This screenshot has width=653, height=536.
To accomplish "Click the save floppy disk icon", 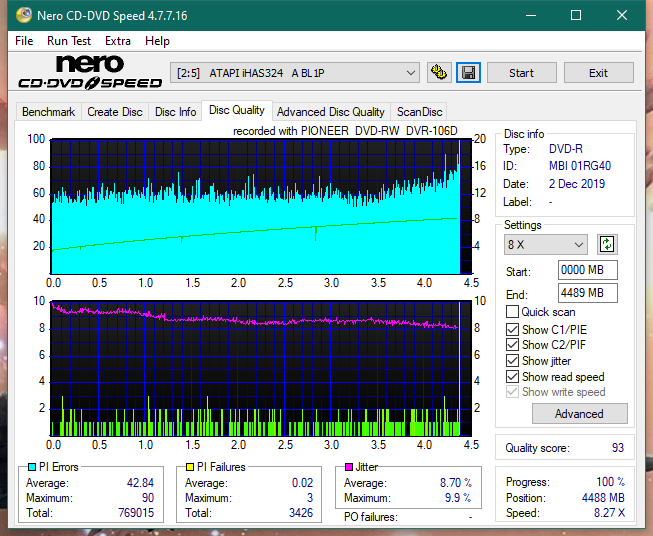I will 469,73.
